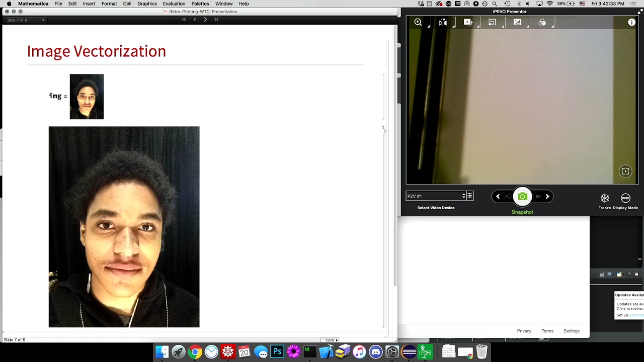Select the video recording mode icon
This screenshot has width=644, height=362.
click(538, 197)
